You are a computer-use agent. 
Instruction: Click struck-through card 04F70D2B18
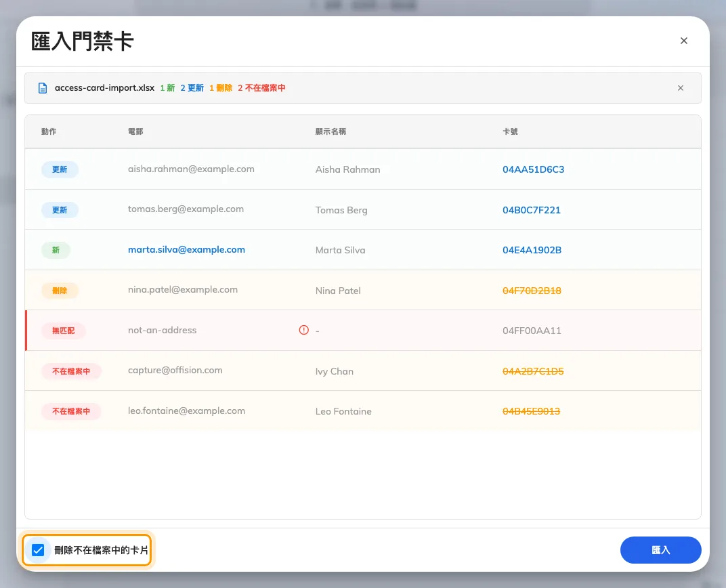coord(532,291)
